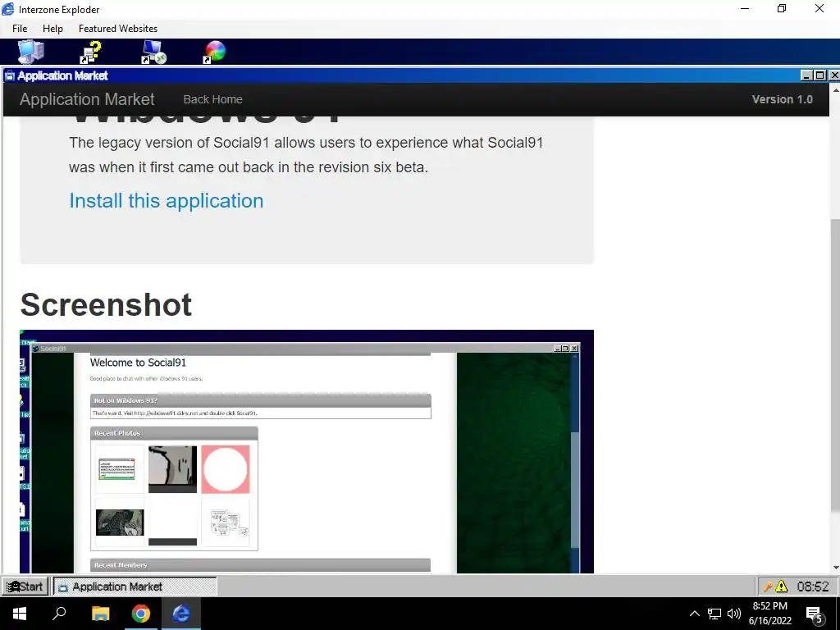Click the volume speaker tray icon

coord(734,614)
